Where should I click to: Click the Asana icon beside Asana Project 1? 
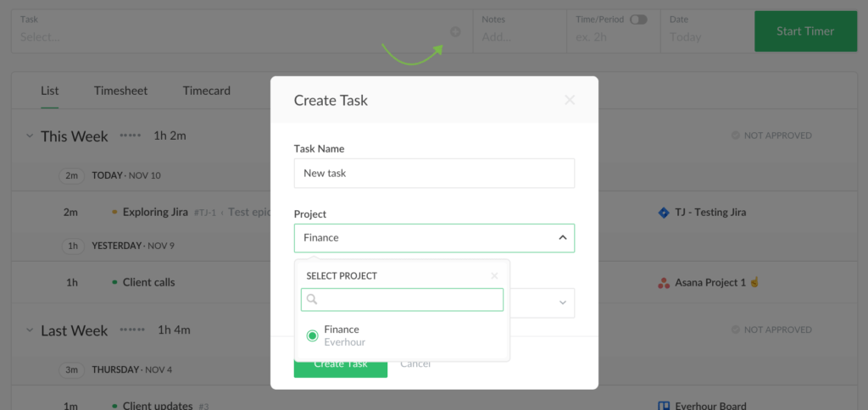coord(664,282)
